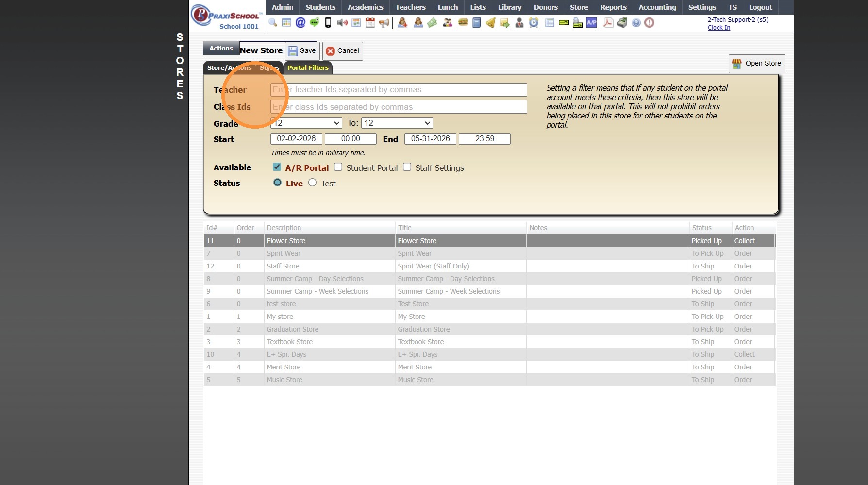Open the Donors menu

(546, 7)
